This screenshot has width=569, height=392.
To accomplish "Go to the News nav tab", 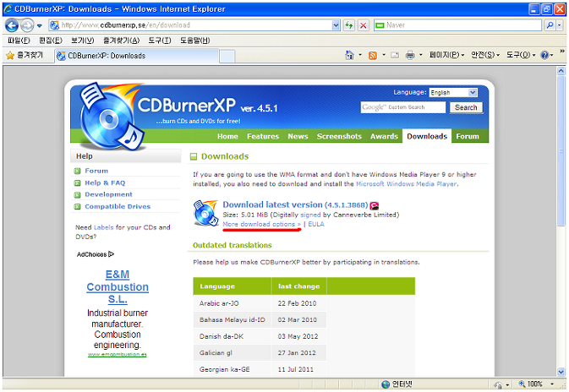I will click(298, 136).
